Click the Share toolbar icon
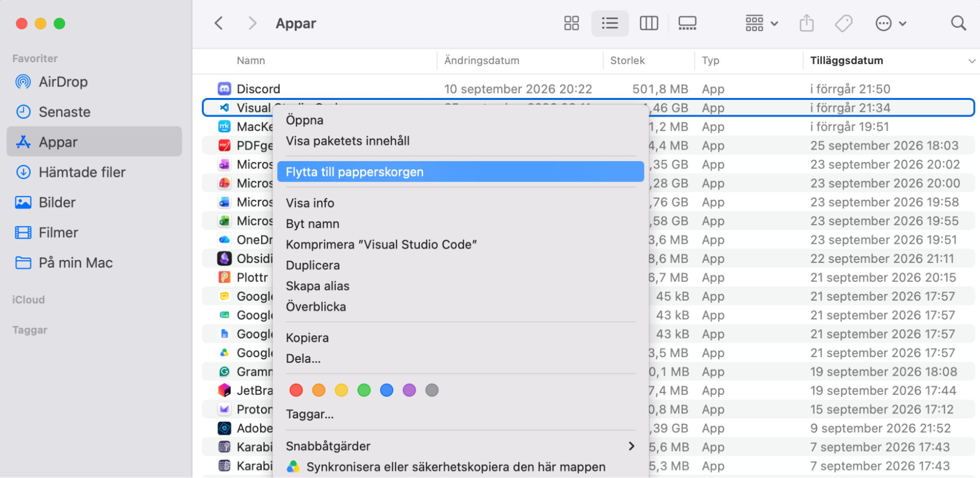The image size is (980, 478). [x=806, y=23]
